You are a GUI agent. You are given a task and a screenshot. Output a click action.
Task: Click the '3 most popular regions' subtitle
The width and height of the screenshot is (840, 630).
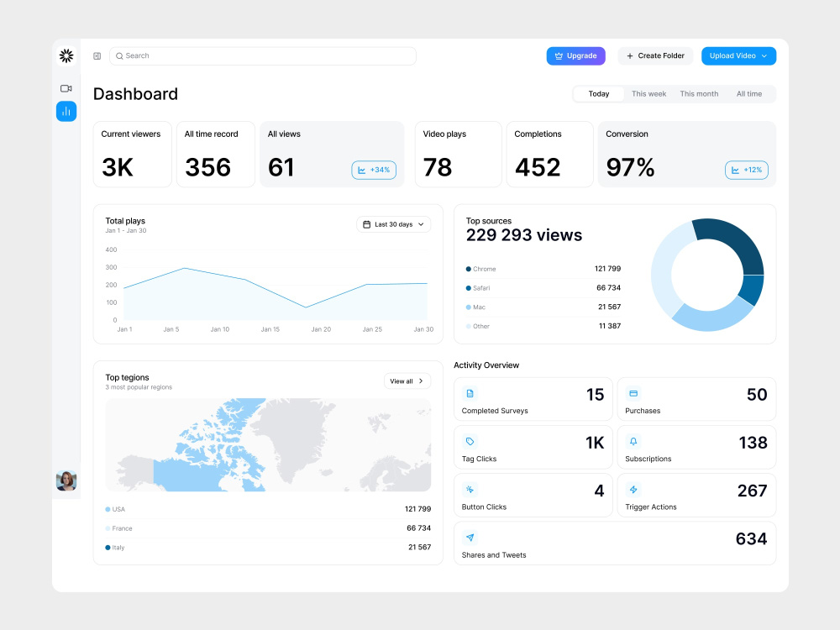pos(139,387)
